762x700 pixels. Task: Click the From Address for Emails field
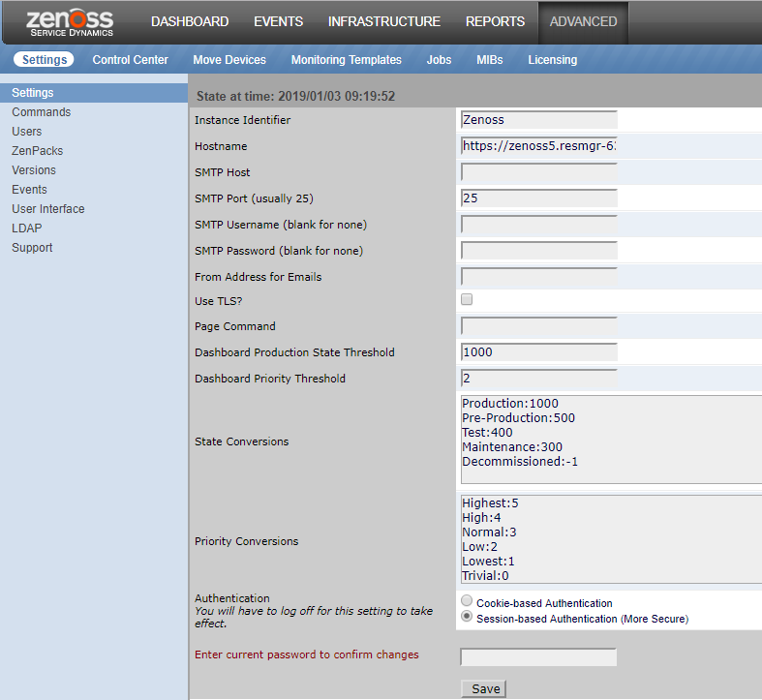coord(538,277)
